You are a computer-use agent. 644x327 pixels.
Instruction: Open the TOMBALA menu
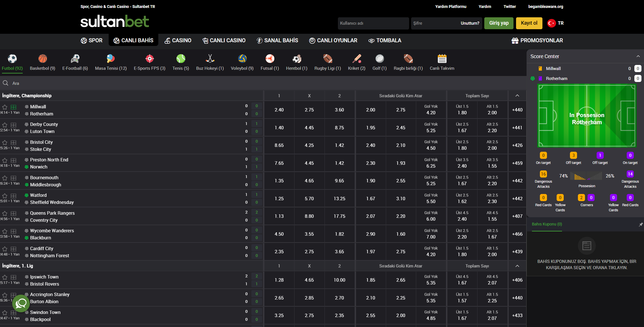coord(385,41)
